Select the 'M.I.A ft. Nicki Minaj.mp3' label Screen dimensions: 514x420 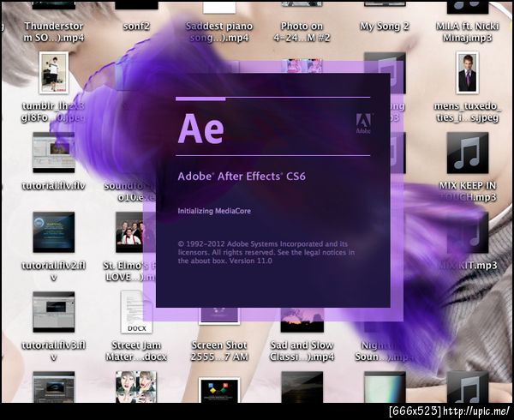pos(468,32)
